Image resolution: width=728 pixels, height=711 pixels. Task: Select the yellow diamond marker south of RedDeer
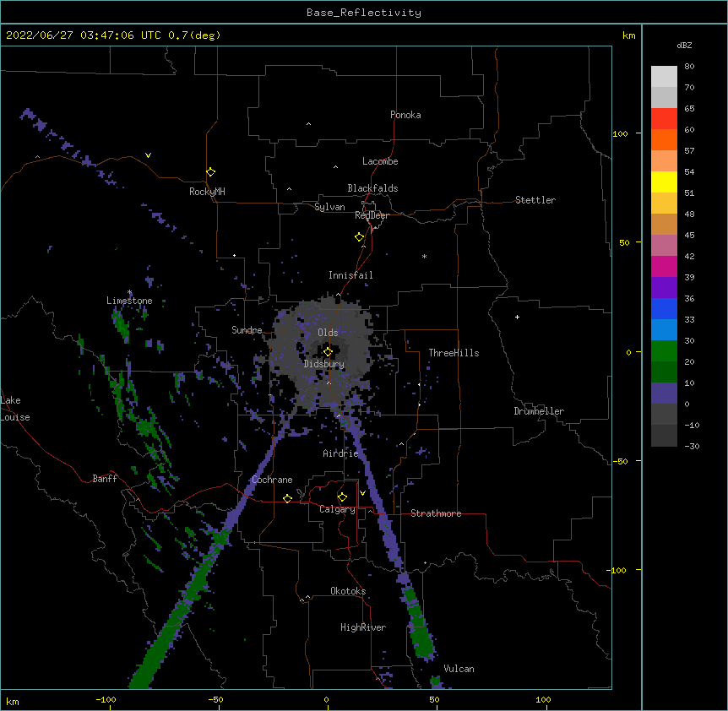tap(359, 237)
